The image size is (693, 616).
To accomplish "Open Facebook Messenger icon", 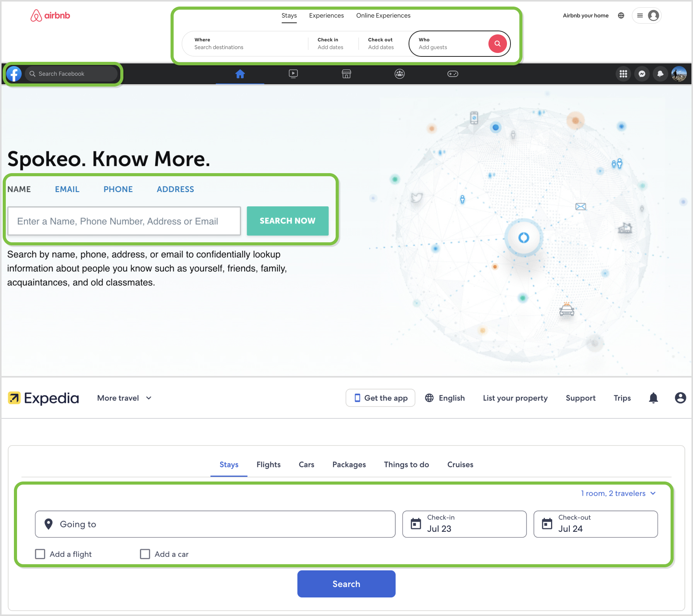I will pyautogui.click(x=642, y=74).
